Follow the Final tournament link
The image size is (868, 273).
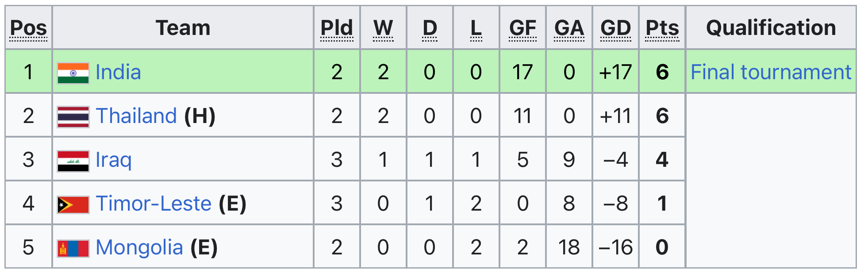coord(771,72)
